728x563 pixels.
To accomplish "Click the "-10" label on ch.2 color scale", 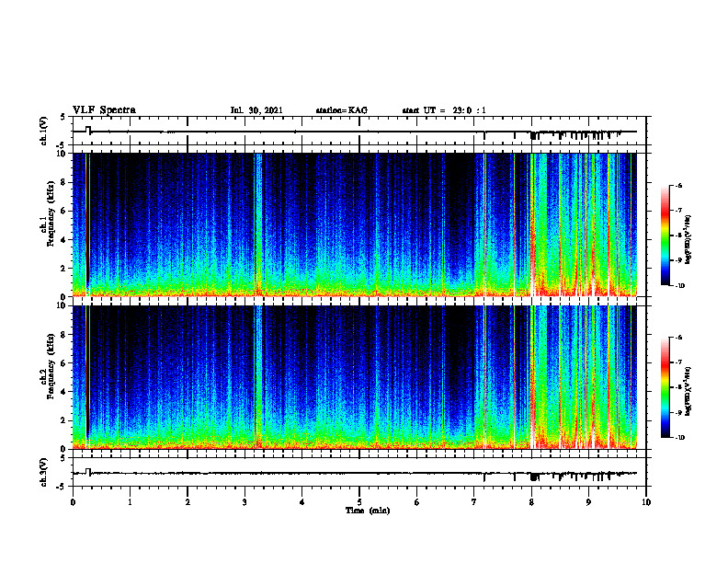I will (x=679, y=438).
